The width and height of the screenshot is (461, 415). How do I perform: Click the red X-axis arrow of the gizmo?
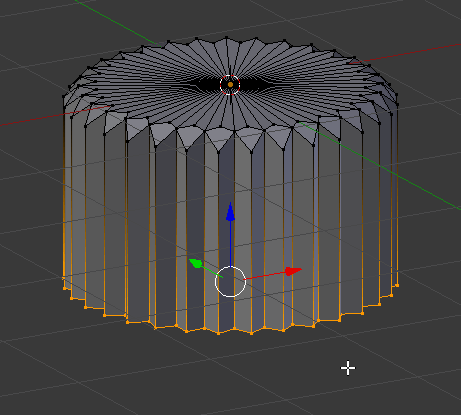(293, 271)
